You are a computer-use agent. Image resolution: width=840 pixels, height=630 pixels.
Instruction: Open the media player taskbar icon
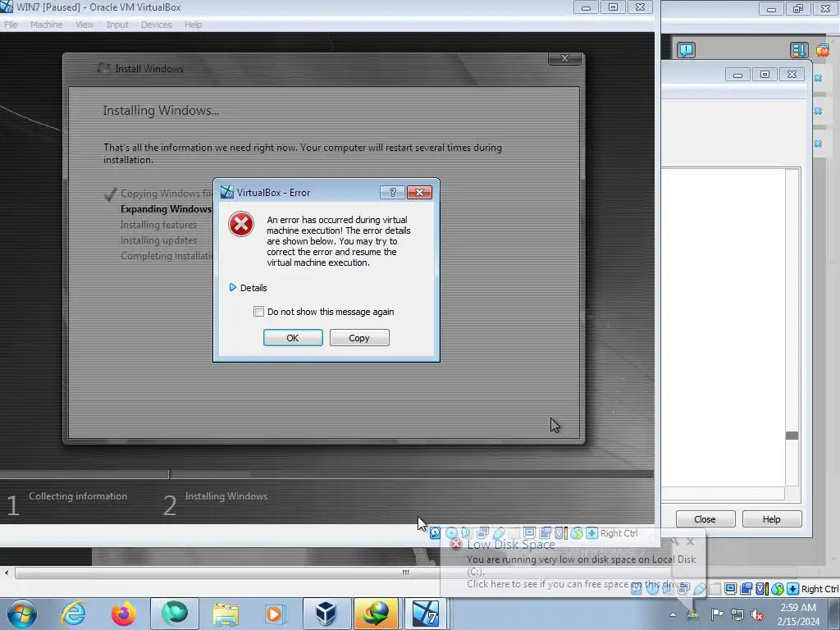276,614
